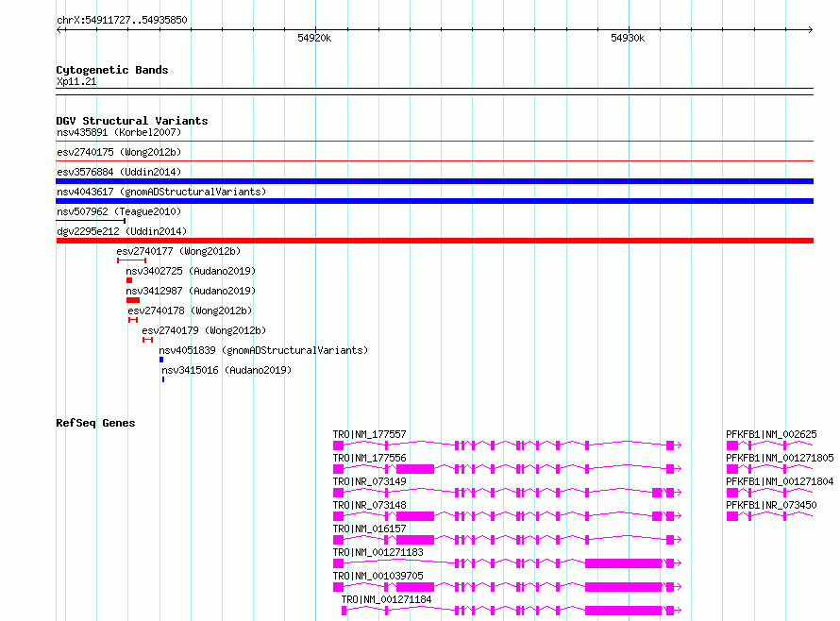Open the PFKFB1|NM_002625 transcript label

coord(771,434)
